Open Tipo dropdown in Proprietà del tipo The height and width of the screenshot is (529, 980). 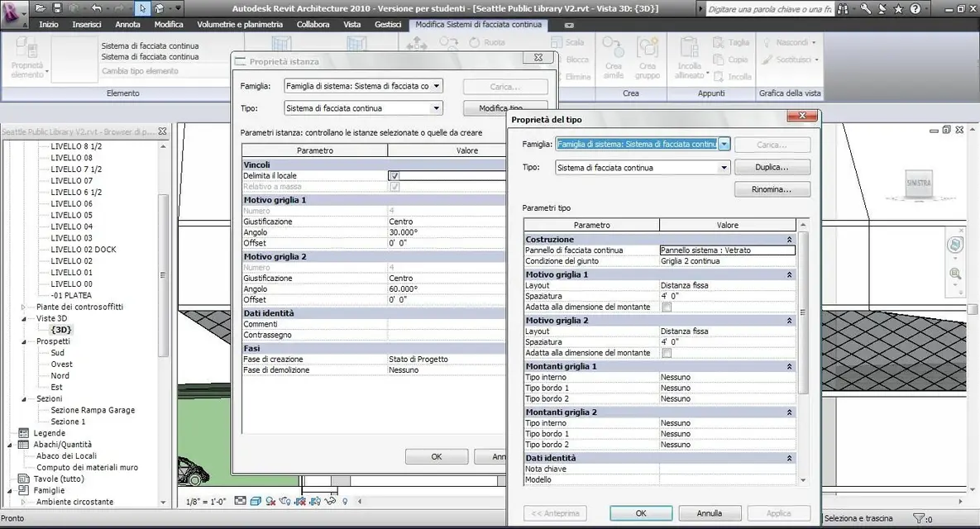[x=723, y=168]
